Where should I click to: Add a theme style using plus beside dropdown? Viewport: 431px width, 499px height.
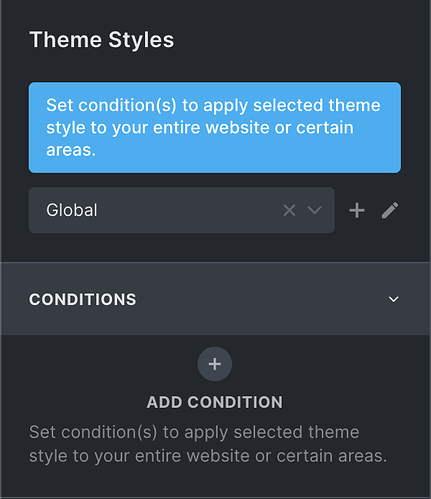(357, 210)
